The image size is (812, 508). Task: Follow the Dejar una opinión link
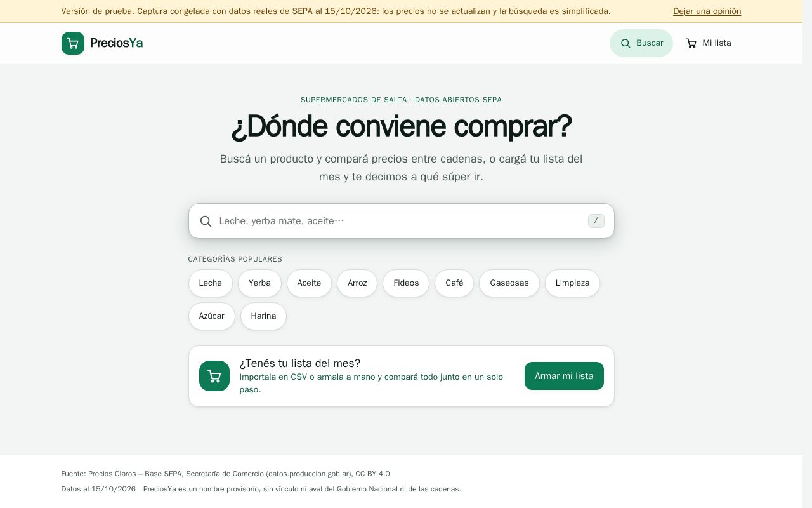point(707,11)
